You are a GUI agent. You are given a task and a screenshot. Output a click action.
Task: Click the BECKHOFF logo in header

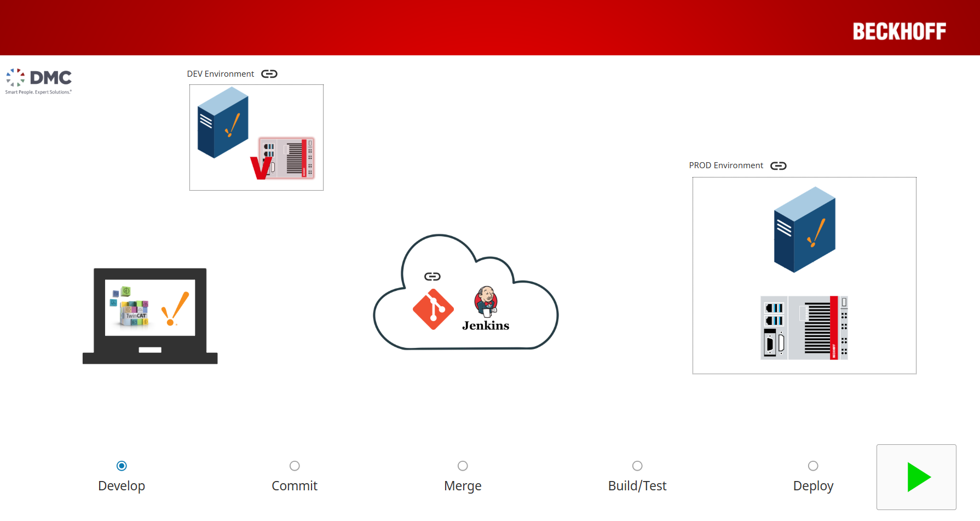(900, 31)
